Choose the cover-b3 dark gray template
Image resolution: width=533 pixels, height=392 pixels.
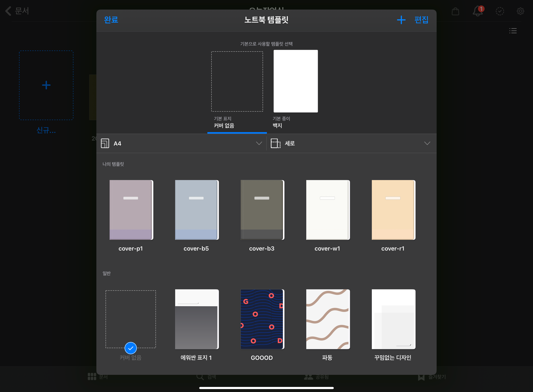(x=262, y=210)
